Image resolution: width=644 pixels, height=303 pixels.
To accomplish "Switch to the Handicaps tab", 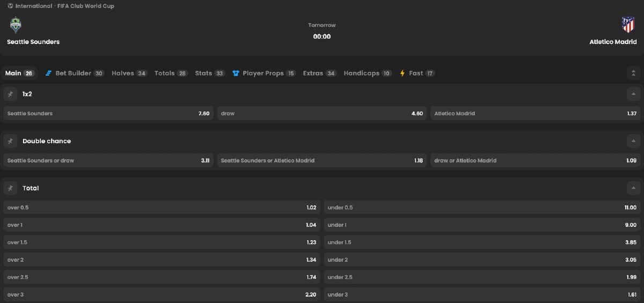I will (368, 73).
